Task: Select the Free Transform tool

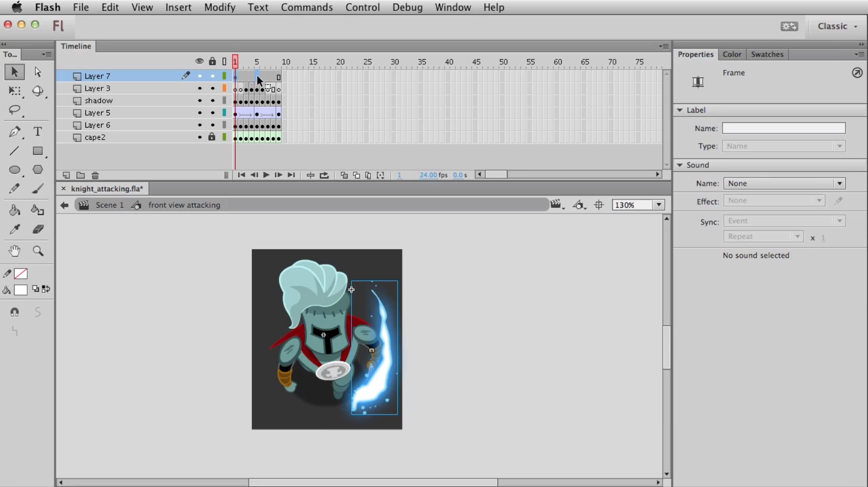Action: click(x=15, y=92)
